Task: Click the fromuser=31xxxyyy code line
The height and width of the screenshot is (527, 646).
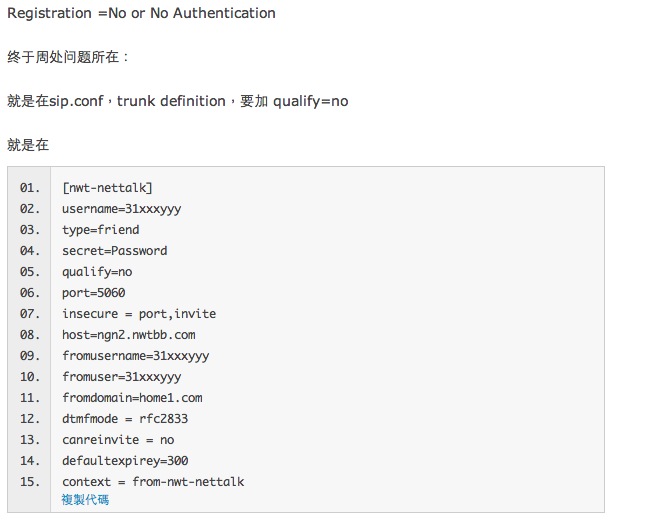Action: pyautogui.click(x=121, y=377)
